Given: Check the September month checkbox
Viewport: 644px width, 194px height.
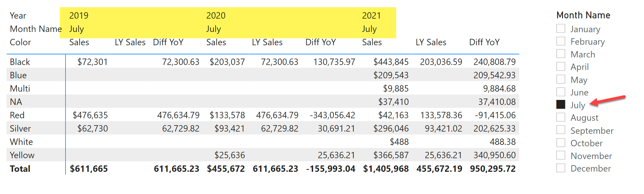Looking at the screenshot, I should 561,130.
